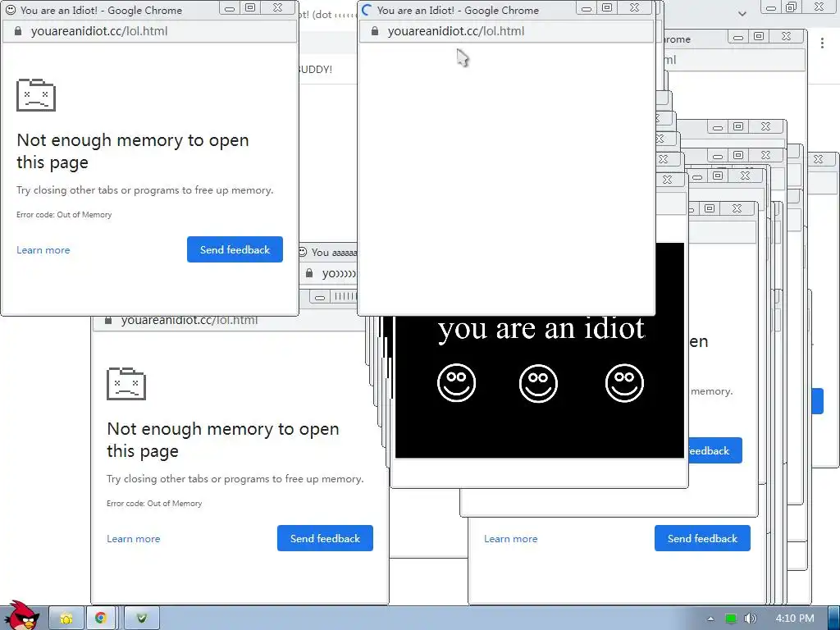Click Send feedback in top-left window
This screenshot has width=840, height=630.
point(235,249)
